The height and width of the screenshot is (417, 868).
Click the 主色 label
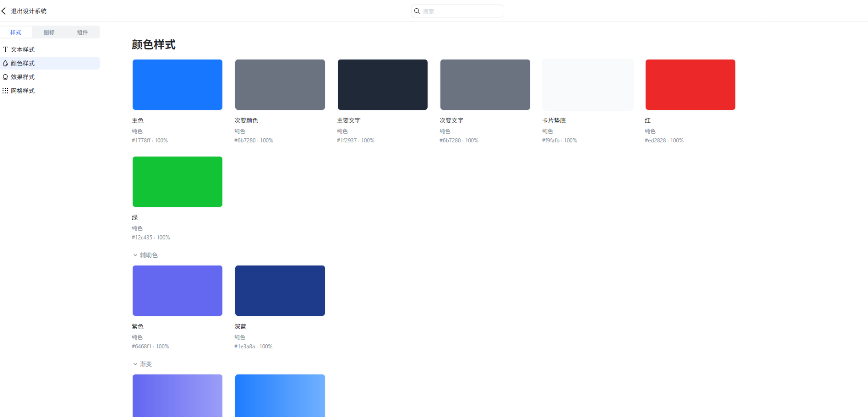138,121
